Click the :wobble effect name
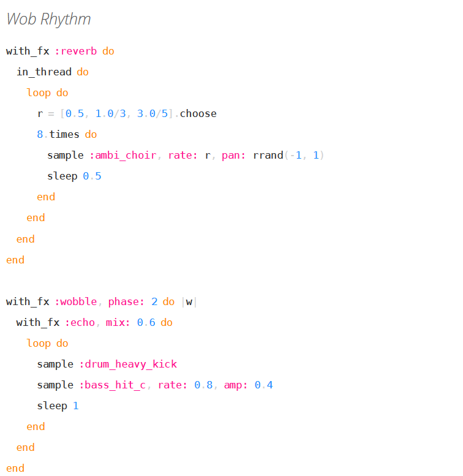The height and width of the screenshot is (476, 463). pos(76,301)
